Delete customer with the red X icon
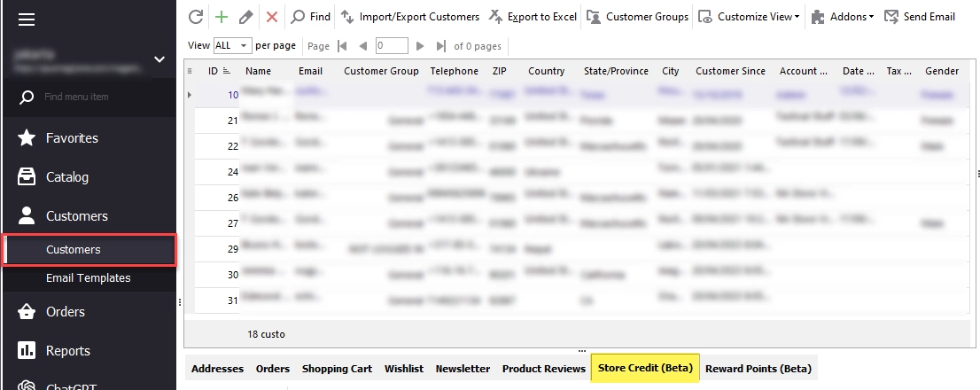 click(272, 17)
